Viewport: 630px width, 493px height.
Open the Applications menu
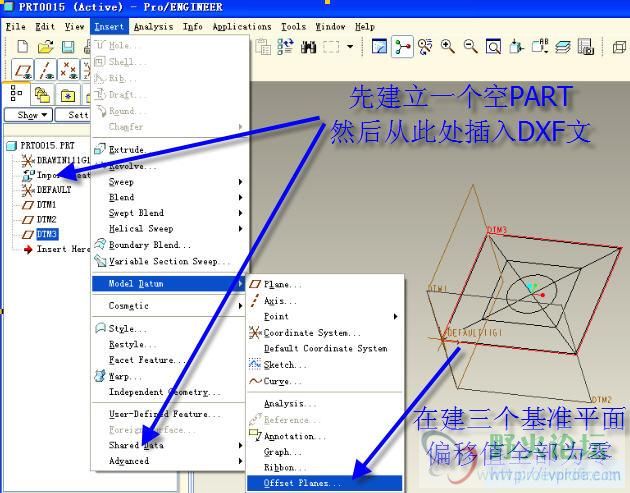pyautogui.click(x=242, y=27)
